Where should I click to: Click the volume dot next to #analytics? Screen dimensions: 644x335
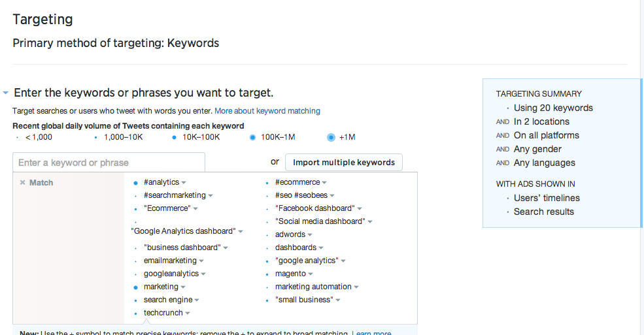tap(135, 183)
